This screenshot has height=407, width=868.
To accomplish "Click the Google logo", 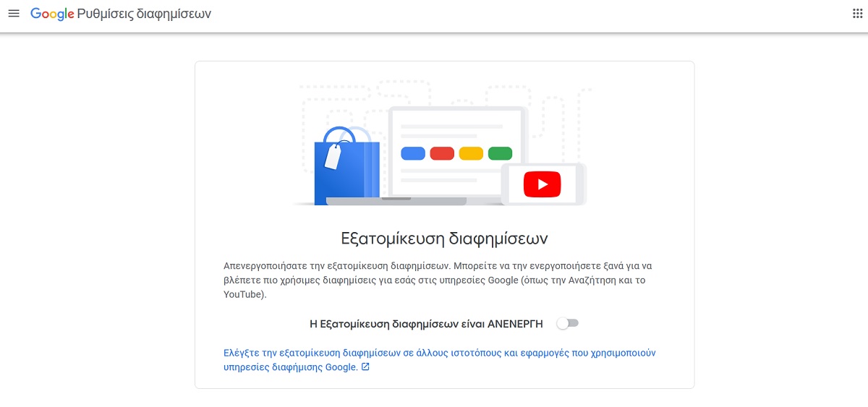I will click(52, 14).
